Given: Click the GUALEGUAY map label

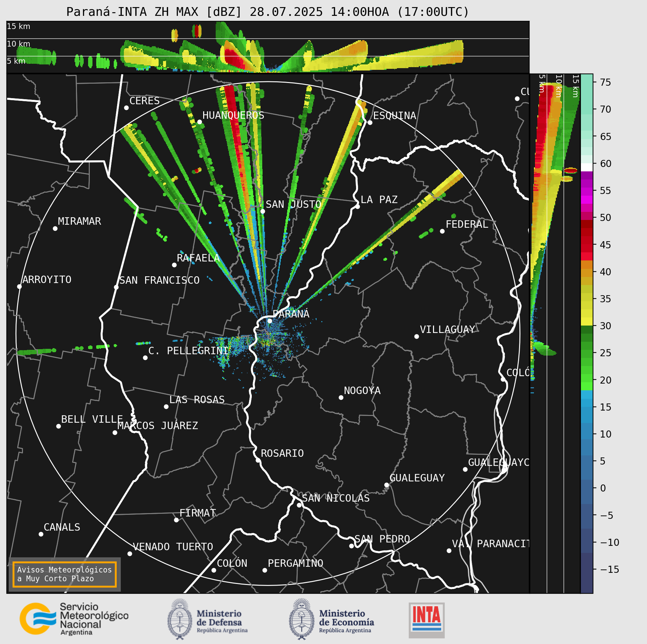Looking at the screenshot, I should coord(417,478).
